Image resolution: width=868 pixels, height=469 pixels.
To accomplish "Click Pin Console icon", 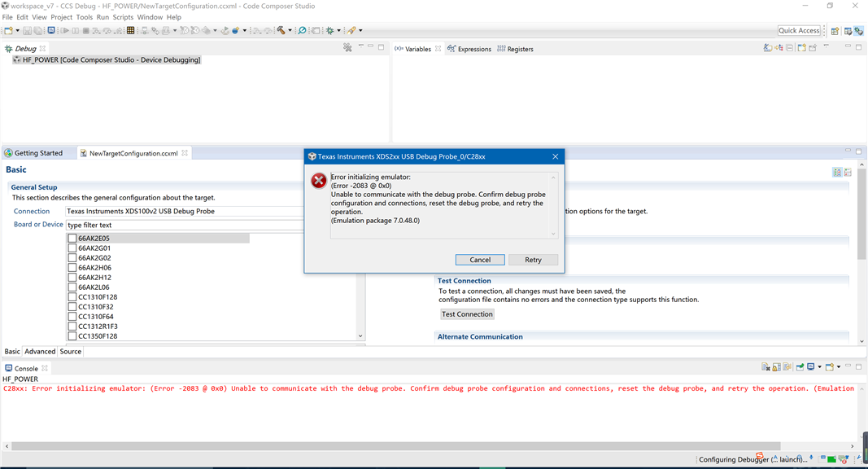I will pyautogui.click(x=800, y=367).
